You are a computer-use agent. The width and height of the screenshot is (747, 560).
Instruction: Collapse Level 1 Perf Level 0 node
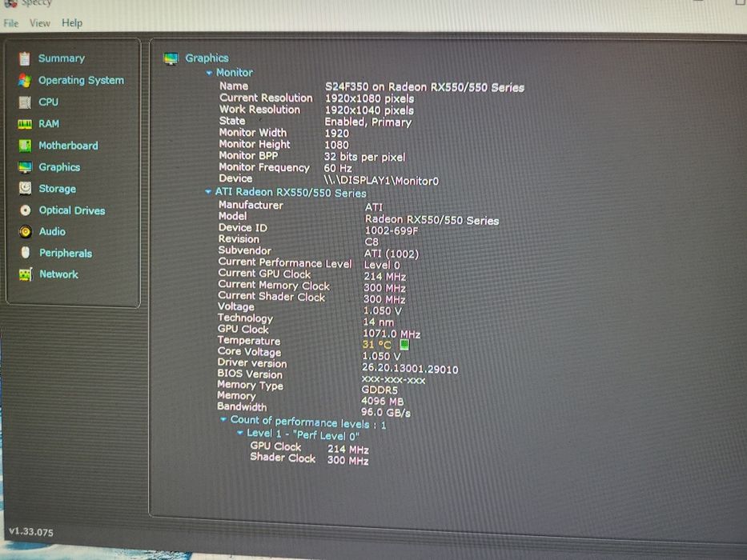tap(240, 433)
